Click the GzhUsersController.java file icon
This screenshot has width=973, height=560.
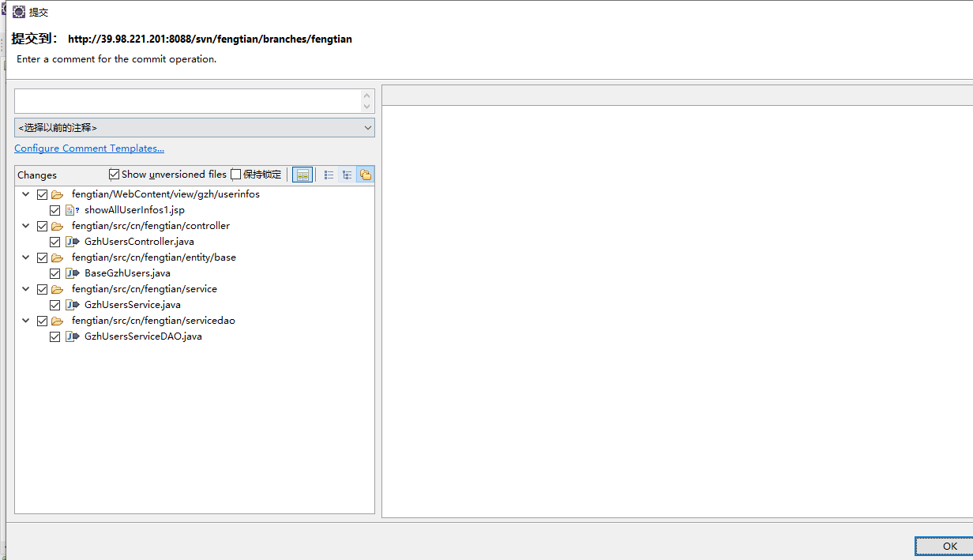point(72,242)
